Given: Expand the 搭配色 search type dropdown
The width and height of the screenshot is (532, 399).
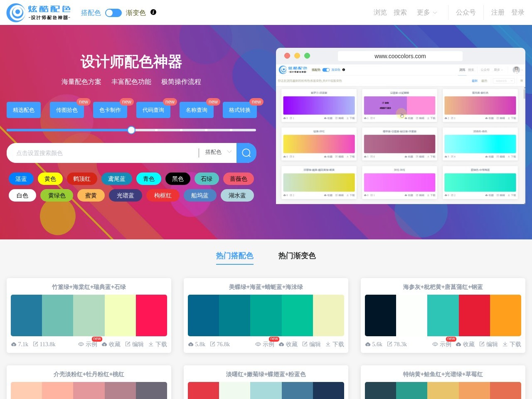Looking at the screenshot, I should pos(218,152).
